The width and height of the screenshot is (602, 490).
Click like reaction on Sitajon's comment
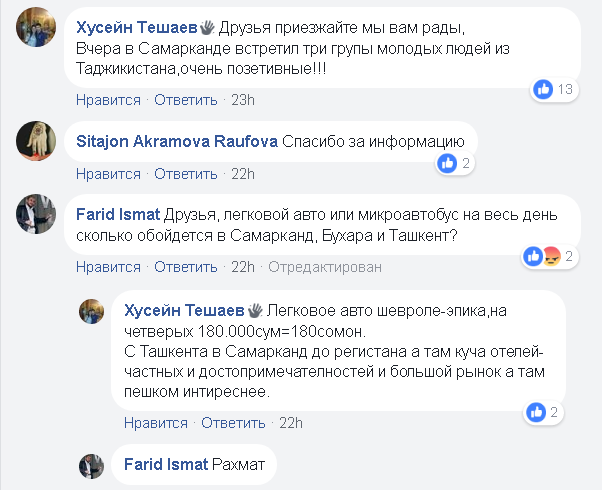(448, 162)
